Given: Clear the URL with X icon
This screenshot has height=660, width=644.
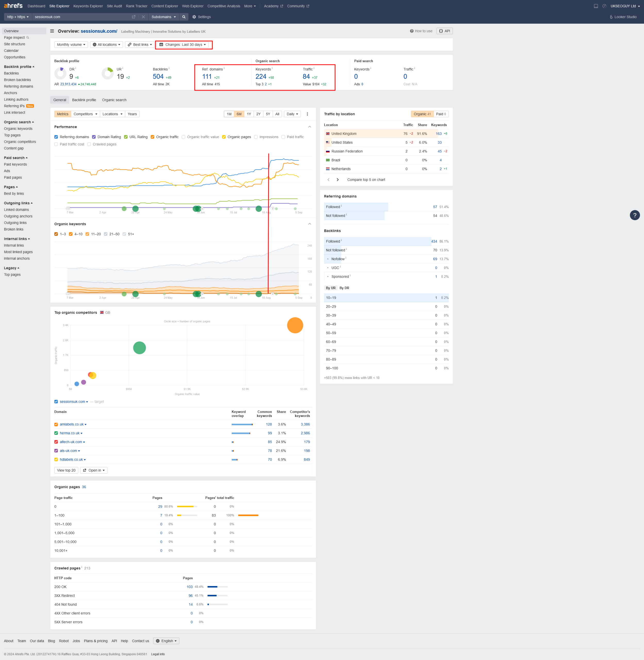Looking at the screenshot, I should pyautogui.click(x=143, y=17).
